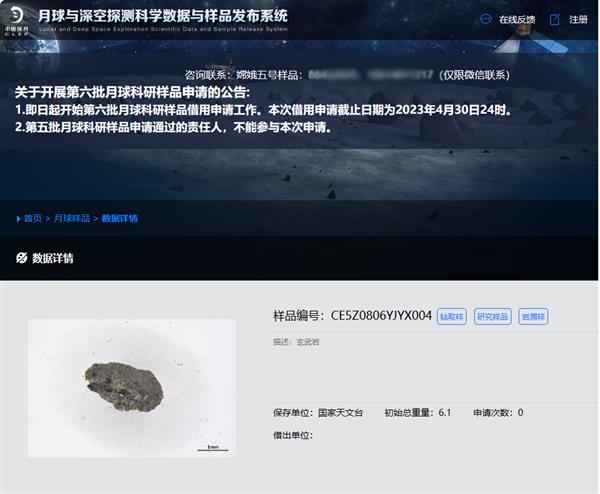Click the 1mm scale bar in sample image
The image size is (600, 494).
[x=213, y=448]
